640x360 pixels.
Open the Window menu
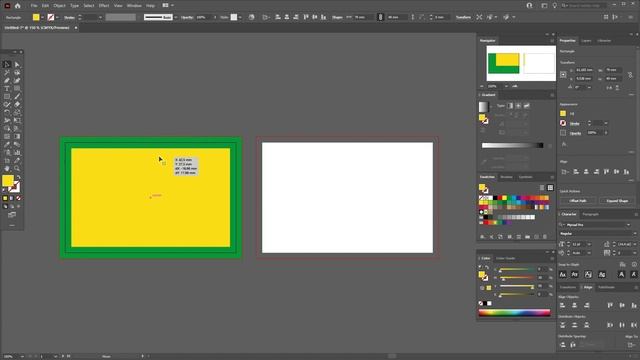tap(134, 6)
